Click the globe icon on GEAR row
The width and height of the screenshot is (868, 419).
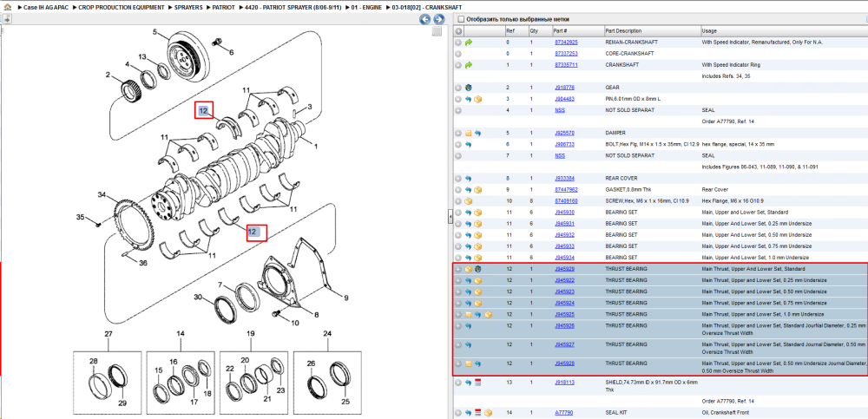(469, 88)
